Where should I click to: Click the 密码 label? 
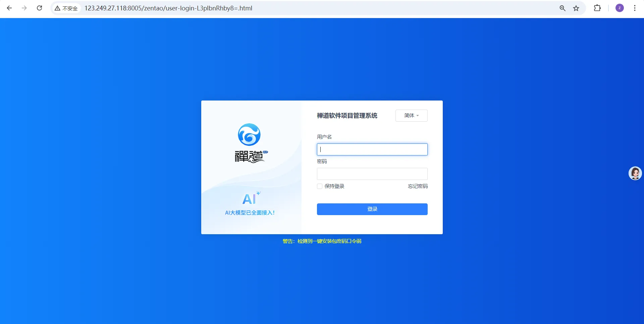coord(322,161)
